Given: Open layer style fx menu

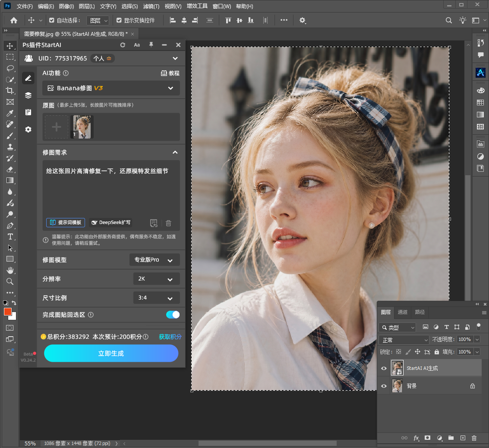Looking at the screenshot, I should click(416, 438).
